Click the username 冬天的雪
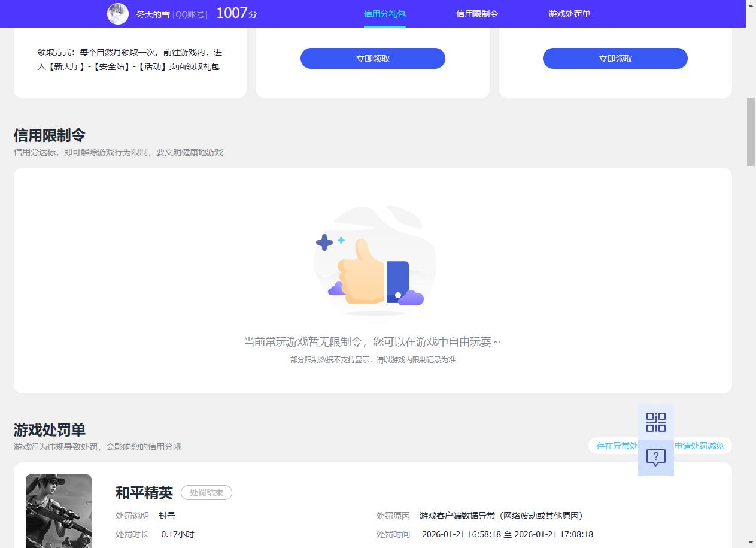The height and width of the screenshot is (548, 756). click(x=153, y=14)
